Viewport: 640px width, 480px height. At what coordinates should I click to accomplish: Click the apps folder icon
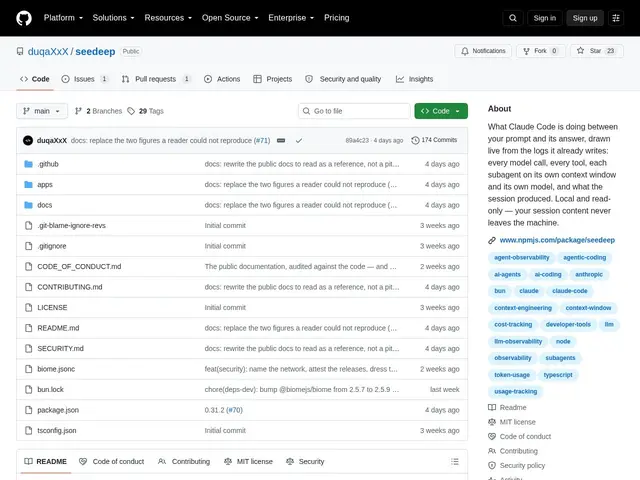(x=28, y=184)
